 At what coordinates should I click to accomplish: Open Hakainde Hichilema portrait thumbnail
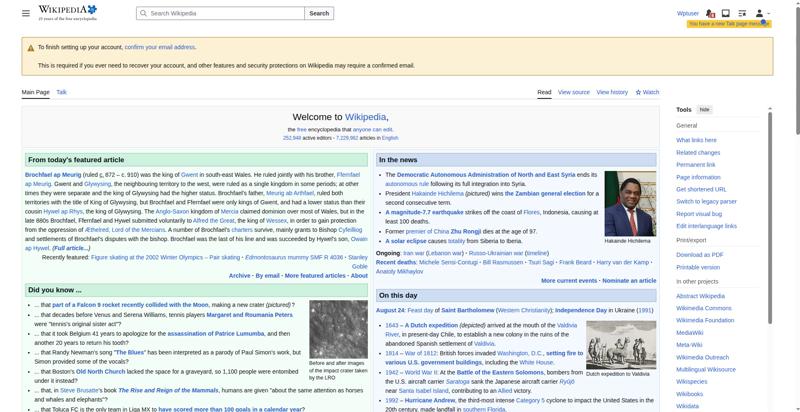pos(630,203)
